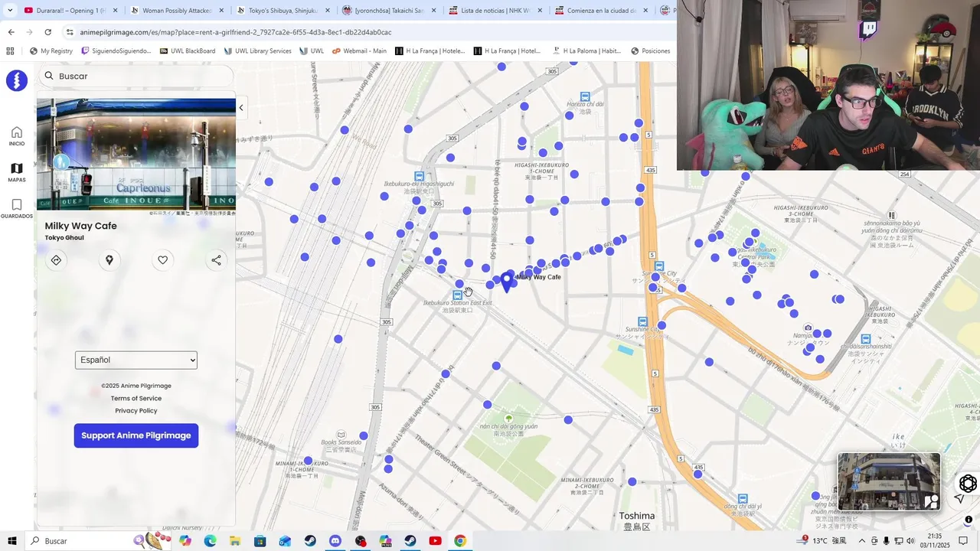Click the selected Milky Way Cafe map pin
Viewport: 980px width, 551px height.
pos(506,281)
